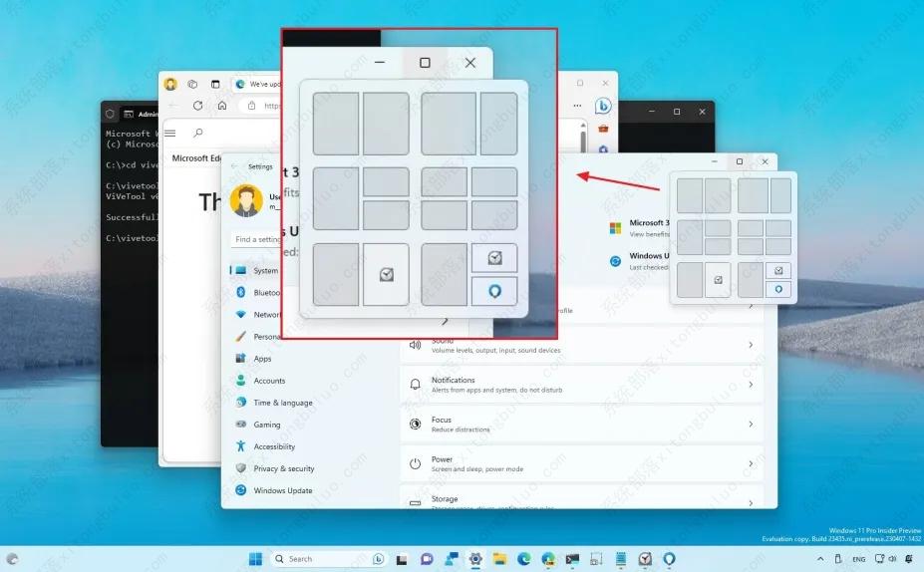Go to Apps in the Settings sidebar

click(x=254, y=358)
